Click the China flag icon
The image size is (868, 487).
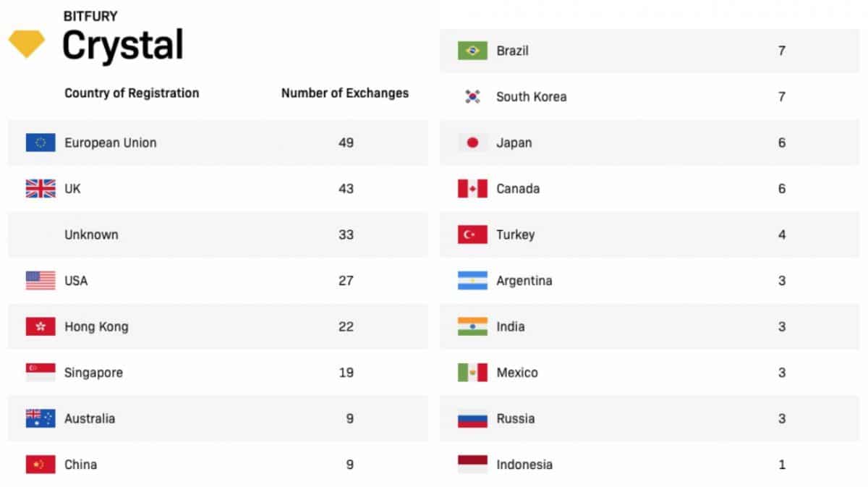click(41, 465)
